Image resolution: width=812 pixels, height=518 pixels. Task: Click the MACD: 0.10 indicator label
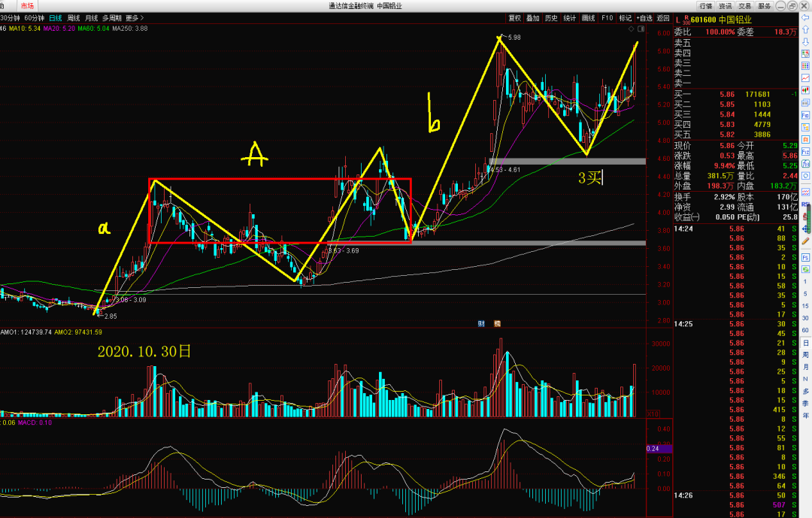(x=35, y=423)
